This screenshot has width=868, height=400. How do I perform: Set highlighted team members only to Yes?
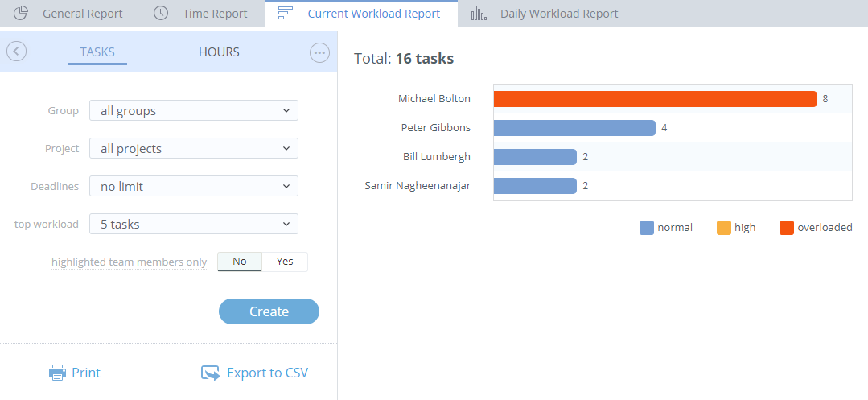point(285,262)
